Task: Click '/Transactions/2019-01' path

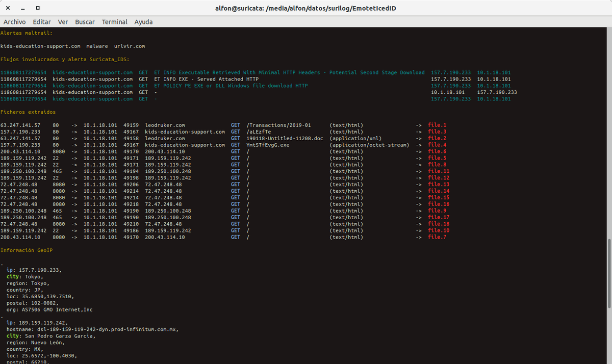Action: pyautogui.click(x=278, y=125)
